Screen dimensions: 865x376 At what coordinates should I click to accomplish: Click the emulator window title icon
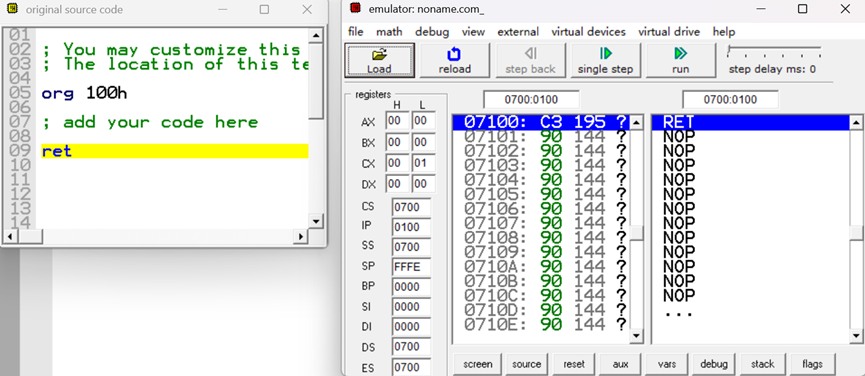point(356,8)
